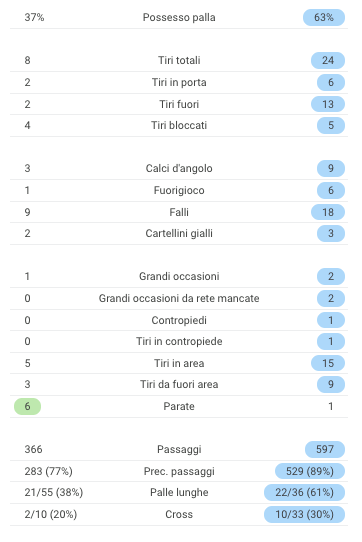Click the Falli badge showing 18
Screen dimensions: 362x542
[x=328, y=212]
